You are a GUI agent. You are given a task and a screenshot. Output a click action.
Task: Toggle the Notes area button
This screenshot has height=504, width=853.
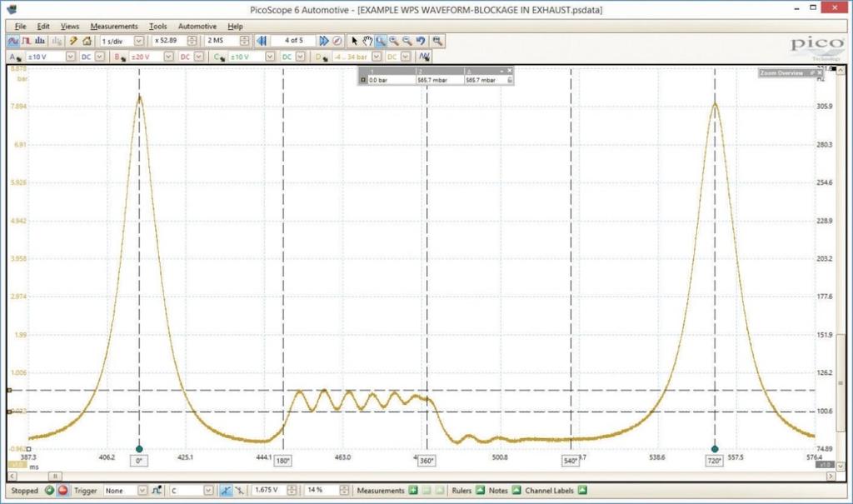516,491
